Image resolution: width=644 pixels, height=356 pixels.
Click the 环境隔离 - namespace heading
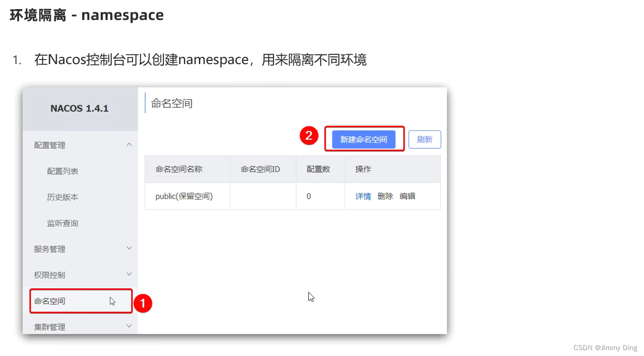click(87, 15)
